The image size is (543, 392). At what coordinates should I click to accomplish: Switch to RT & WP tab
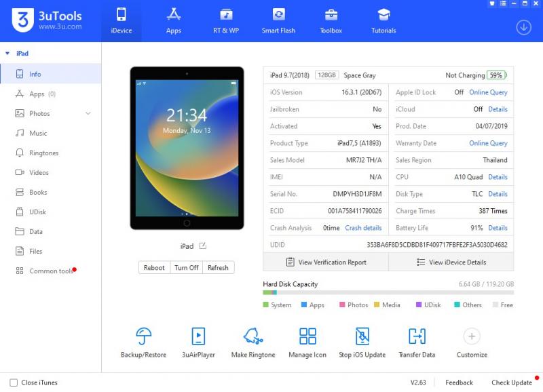click(226, 21)
